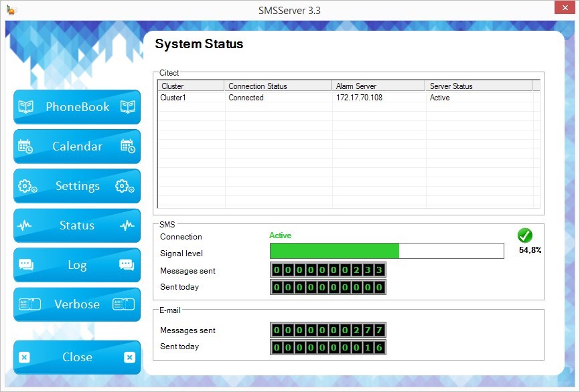Click the book icon left of PhoneBook
The image size is (580, 392).
(x=26, y=107)
